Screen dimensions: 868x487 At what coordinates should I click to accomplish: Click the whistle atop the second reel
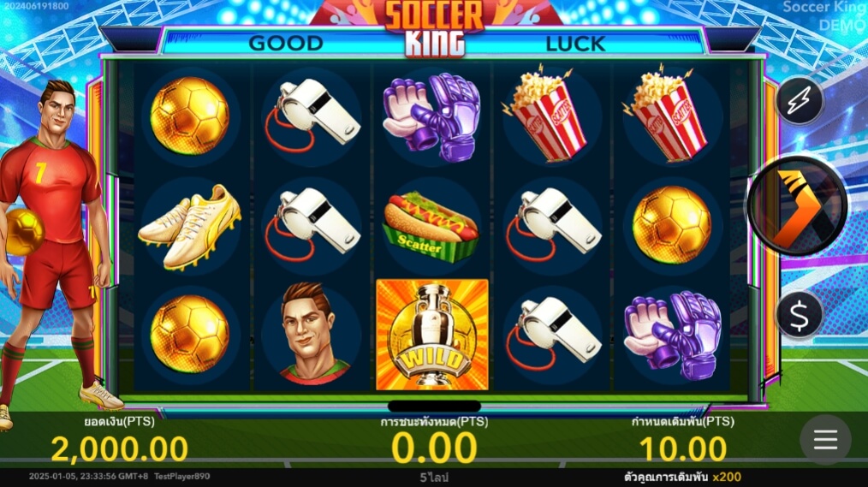312,116
